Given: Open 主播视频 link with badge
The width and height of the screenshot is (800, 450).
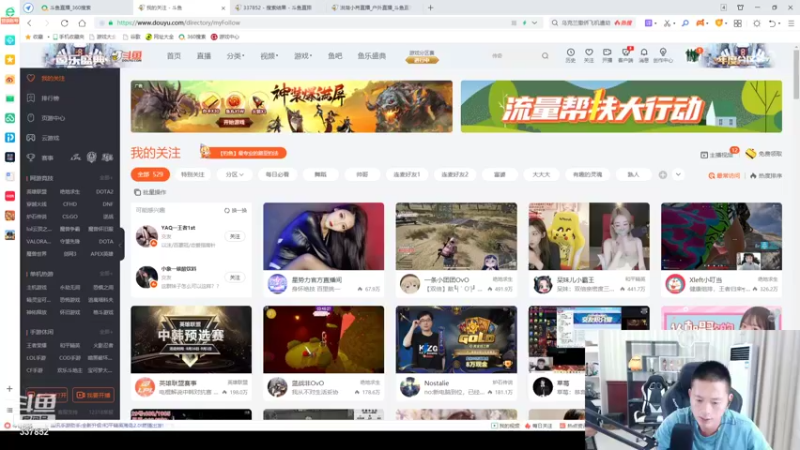Looking at the screenshot, I should [718, 154].
